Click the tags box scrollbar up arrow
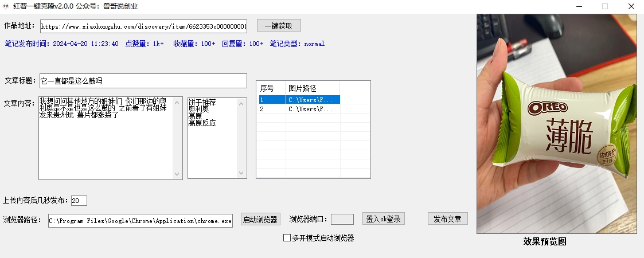Viewport: 644px width, 258px height. 242,103
